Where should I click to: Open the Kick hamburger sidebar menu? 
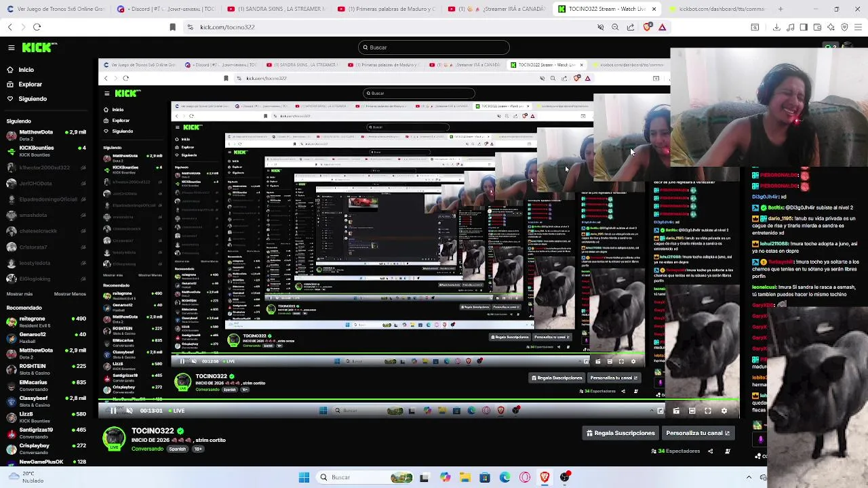pyautogui.click(x=11, y=47)
